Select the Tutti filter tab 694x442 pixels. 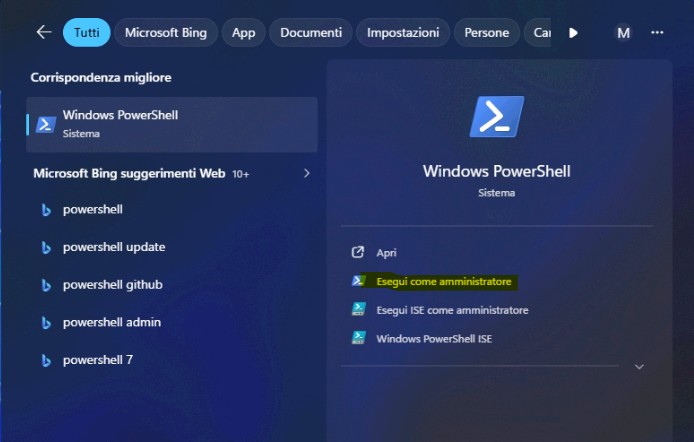tap(86, 32)
